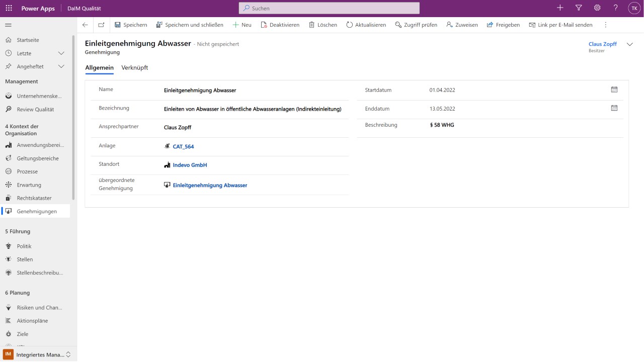This screenshot has width=644, height=362.
Task: Collapse the sidebar hamburger menu
Action: click(x=8, y=25)
